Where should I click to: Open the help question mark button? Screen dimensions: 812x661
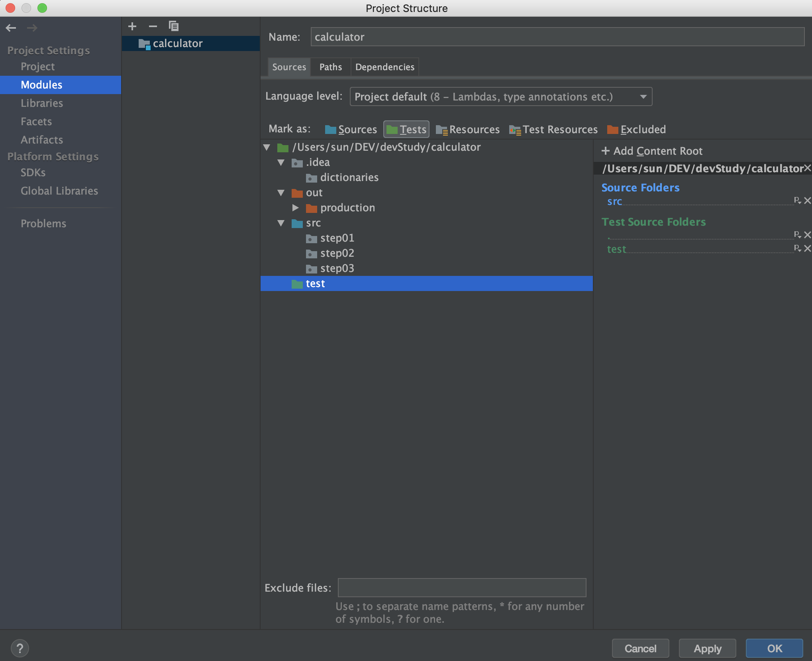point(20,648)
